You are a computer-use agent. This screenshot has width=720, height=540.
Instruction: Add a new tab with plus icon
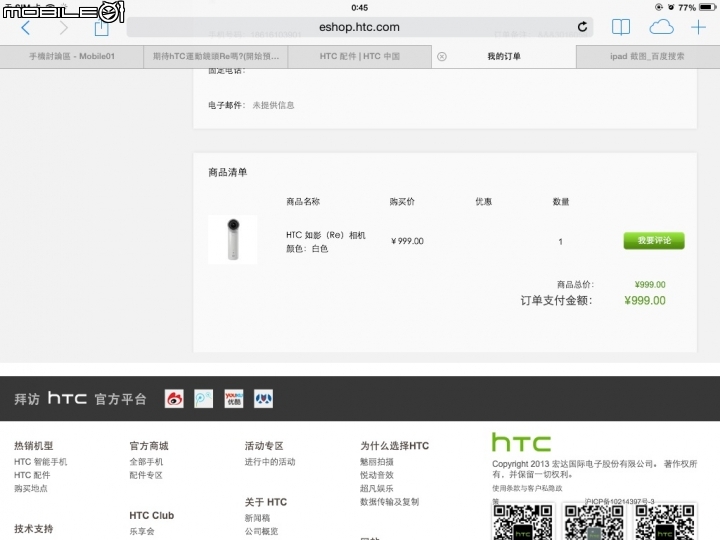[x=698, y=28]
